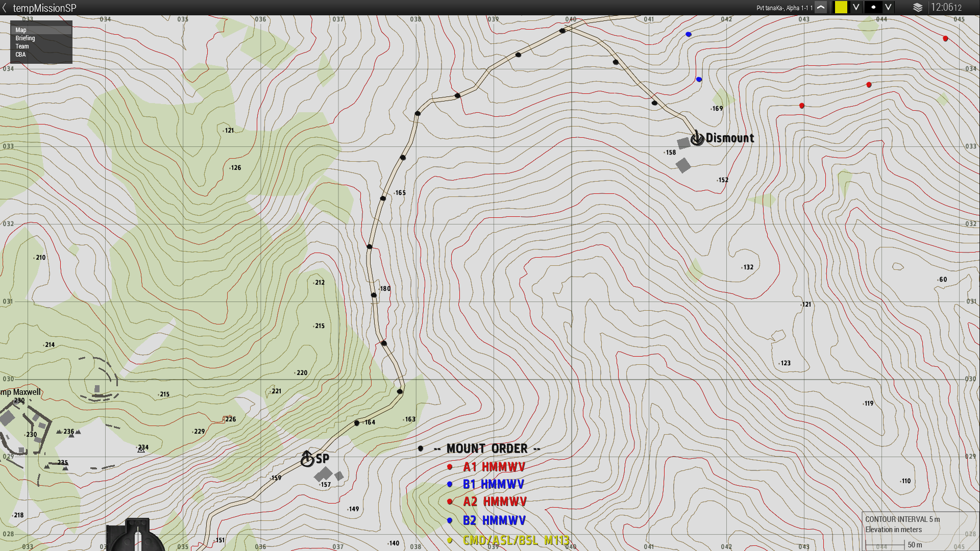The width and height of the screenshot is (980, 551).
Task: Click the 12:06 mission clock
Action: [946, 8]
